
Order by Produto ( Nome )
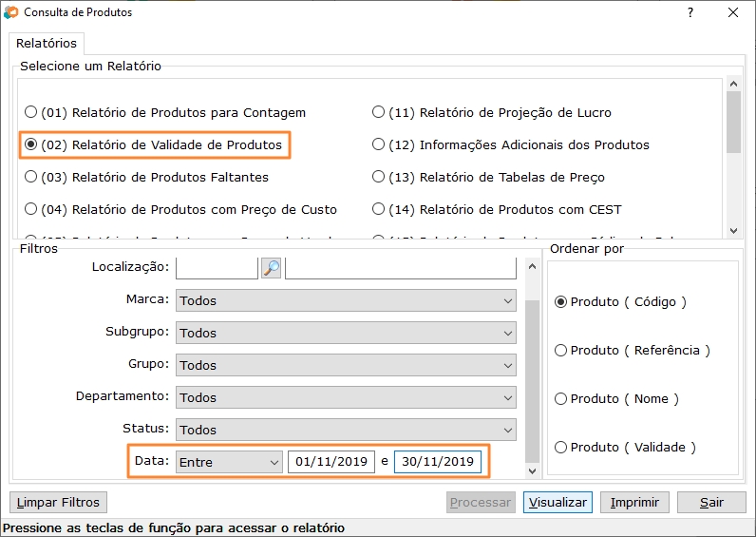(x=616, y=399)
